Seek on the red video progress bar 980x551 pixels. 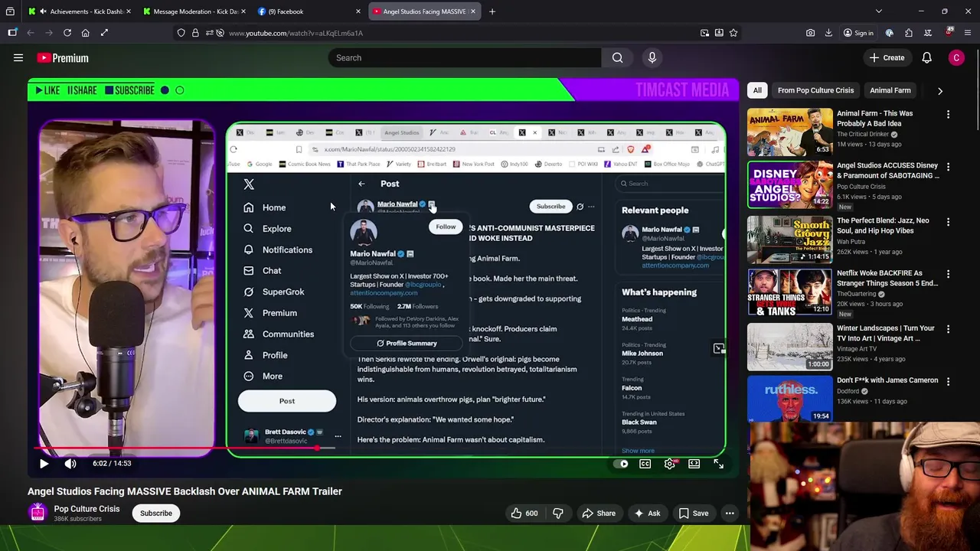[383, 448]
